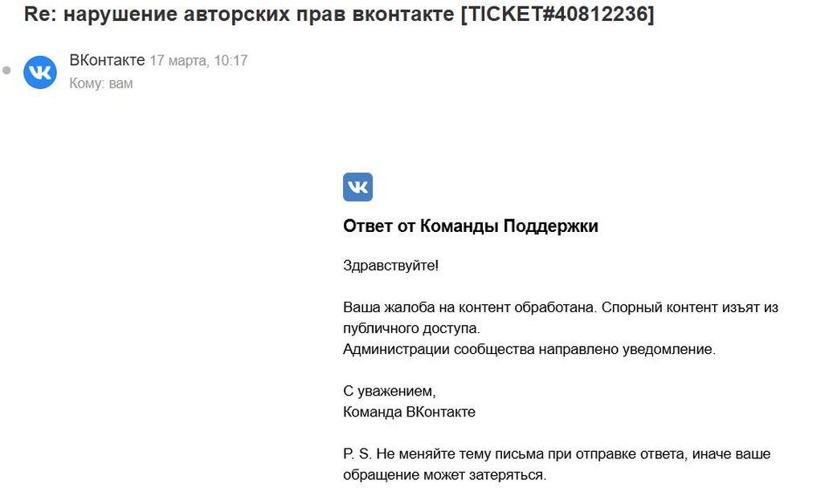Click the line Администрации сообщества направлено уведомление
This screenshot has height=504, width=825.
pos(529,349)
